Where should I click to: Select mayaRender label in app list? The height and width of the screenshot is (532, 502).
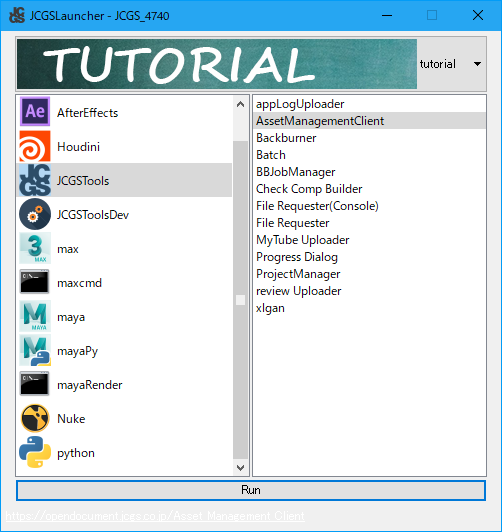coord(90,385)
